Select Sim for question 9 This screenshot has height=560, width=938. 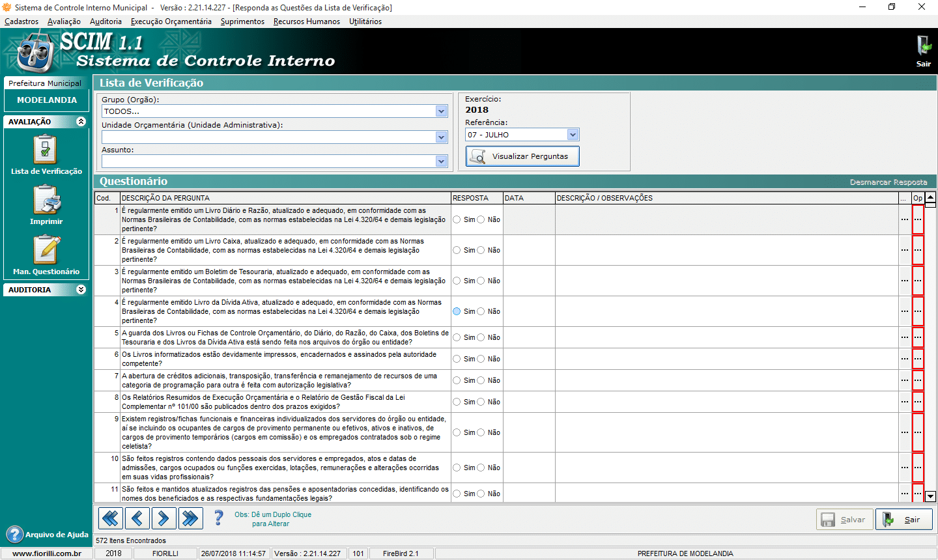pyautogui.click(x=457, y=432)
